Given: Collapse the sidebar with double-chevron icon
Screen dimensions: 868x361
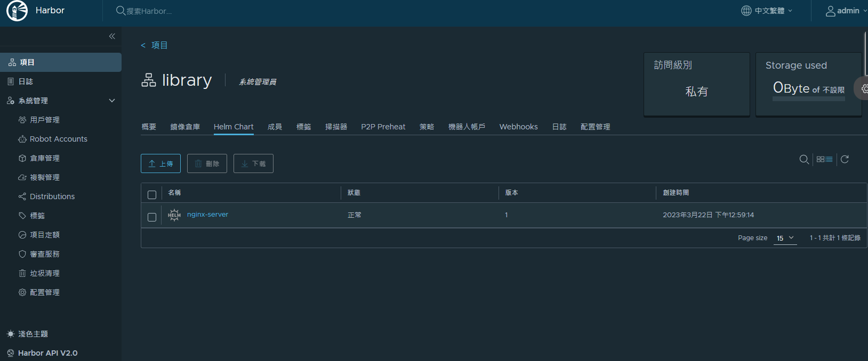Looking at the screenshot, I should coord(112,36).
